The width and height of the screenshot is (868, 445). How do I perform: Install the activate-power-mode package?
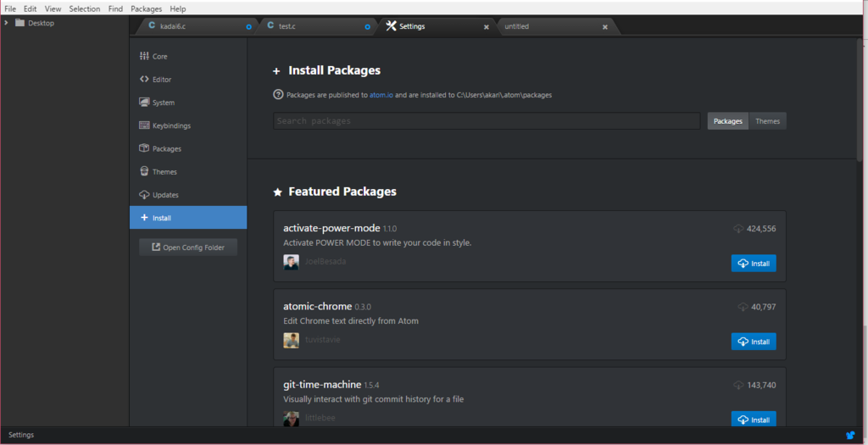point(754,264)
